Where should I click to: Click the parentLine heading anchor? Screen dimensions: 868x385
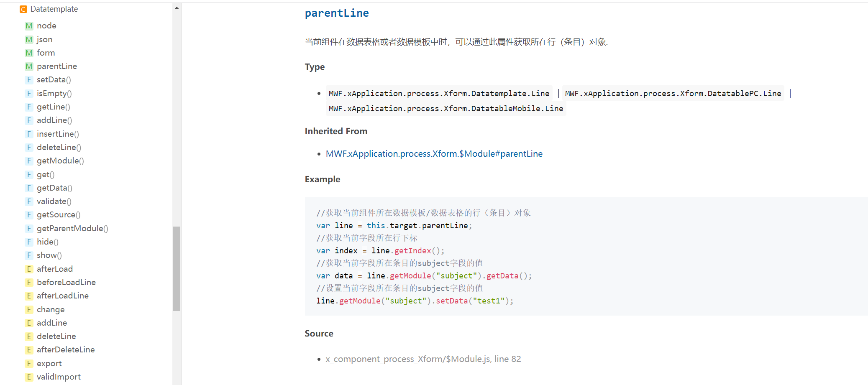[336, 13]
